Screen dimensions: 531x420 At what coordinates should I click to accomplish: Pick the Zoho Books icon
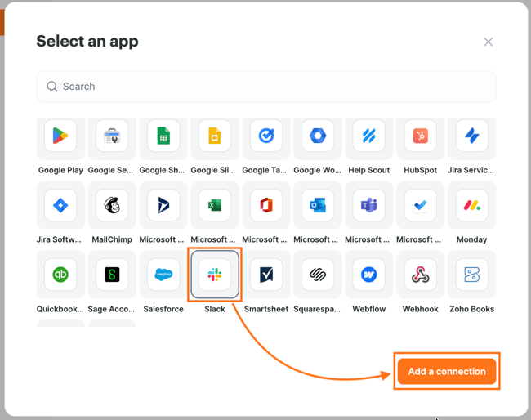pos(472,275)
